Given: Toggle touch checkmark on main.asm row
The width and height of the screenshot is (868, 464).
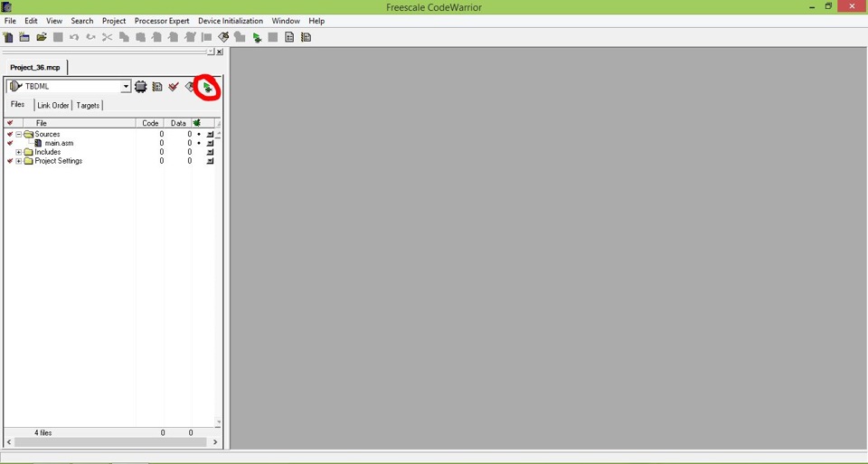Looking at the screenshot, I should pos(10,143).
